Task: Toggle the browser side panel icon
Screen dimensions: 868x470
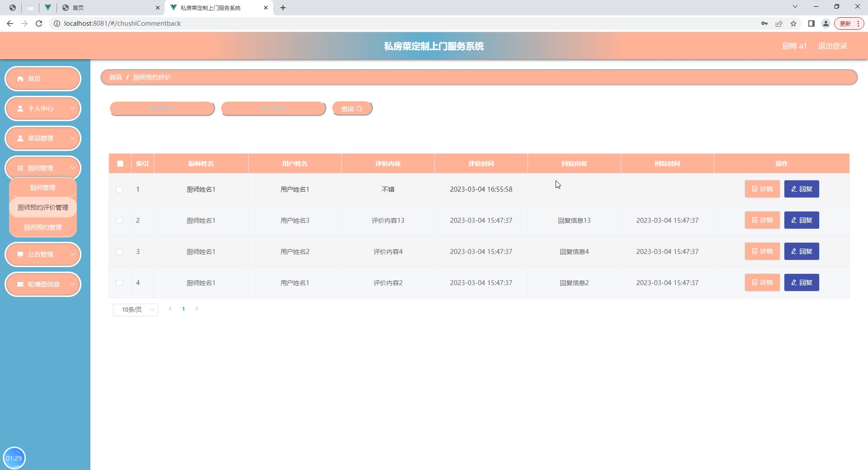Action: pyautogui.click(x=811, y=23)
